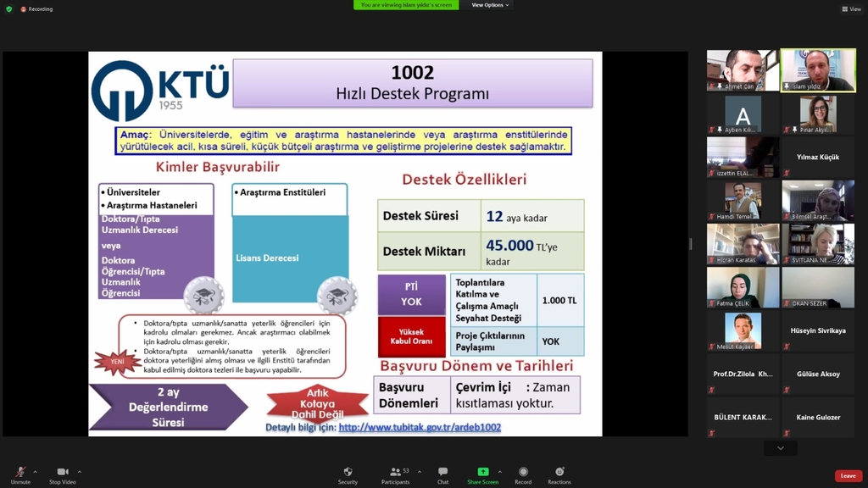Select izzettin ELAL... video thumbnail

click(743, 157)
